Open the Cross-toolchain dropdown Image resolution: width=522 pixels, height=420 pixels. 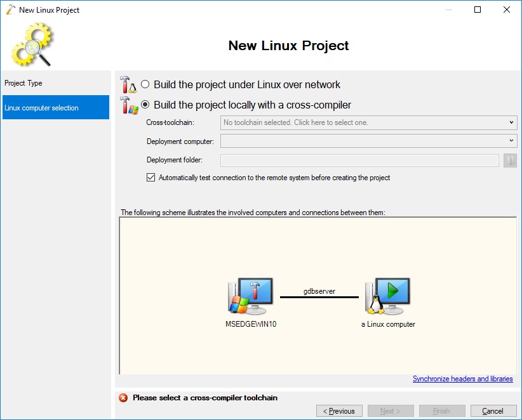click(368, 122)
